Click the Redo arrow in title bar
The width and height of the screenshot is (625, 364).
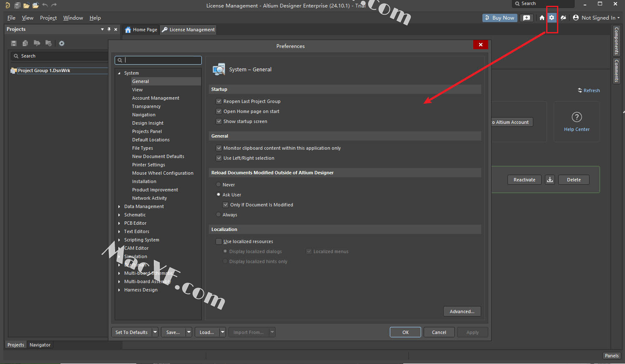click(54, 5)
